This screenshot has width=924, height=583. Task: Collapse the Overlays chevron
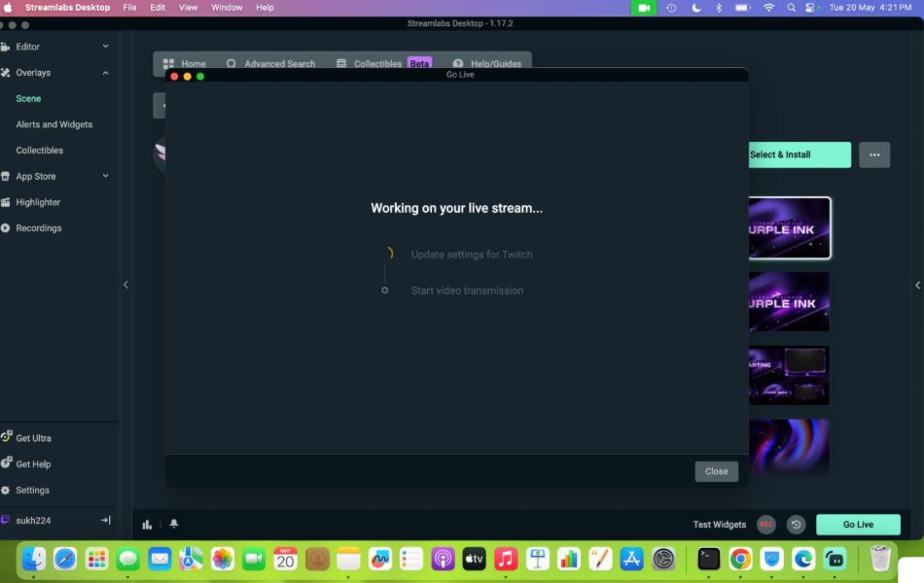click(x=105, y=73)
